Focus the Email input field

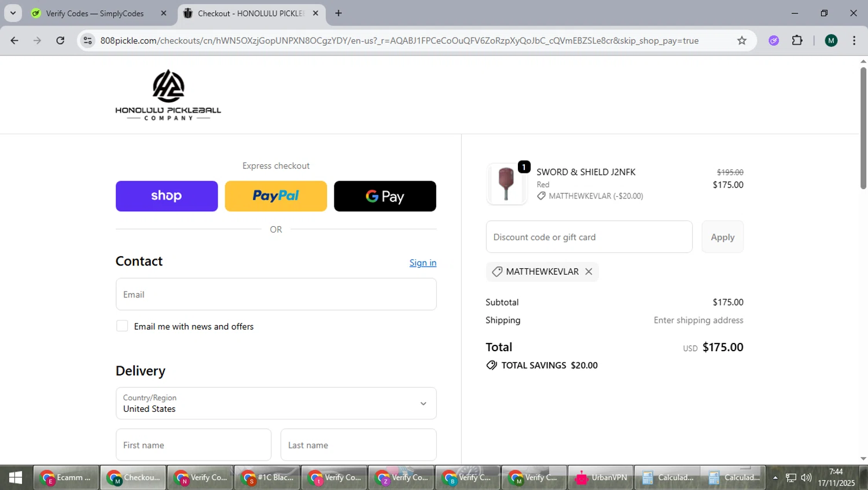pyautogui.click(x=276, y=294)
